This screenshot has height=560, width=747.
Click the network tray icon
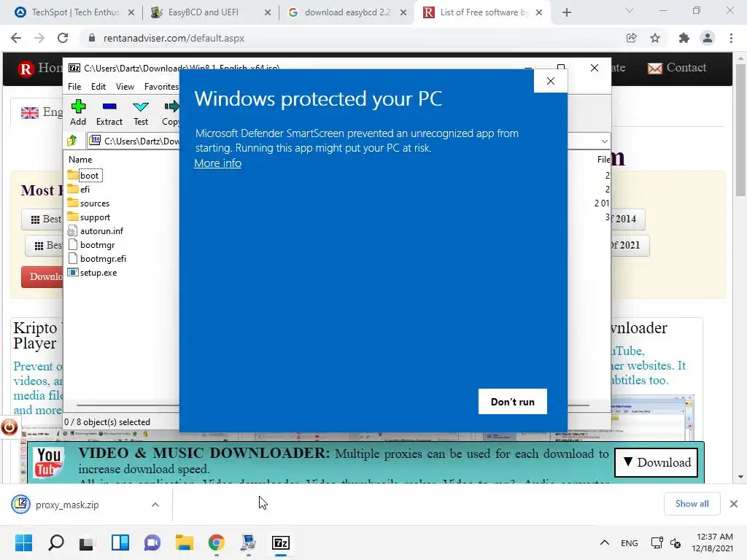coord(657,542)
